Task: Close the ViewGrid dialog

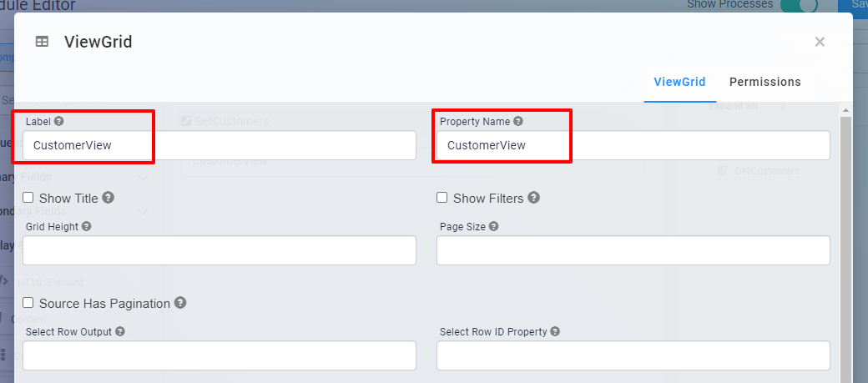Action: click(x=820, y=42)
